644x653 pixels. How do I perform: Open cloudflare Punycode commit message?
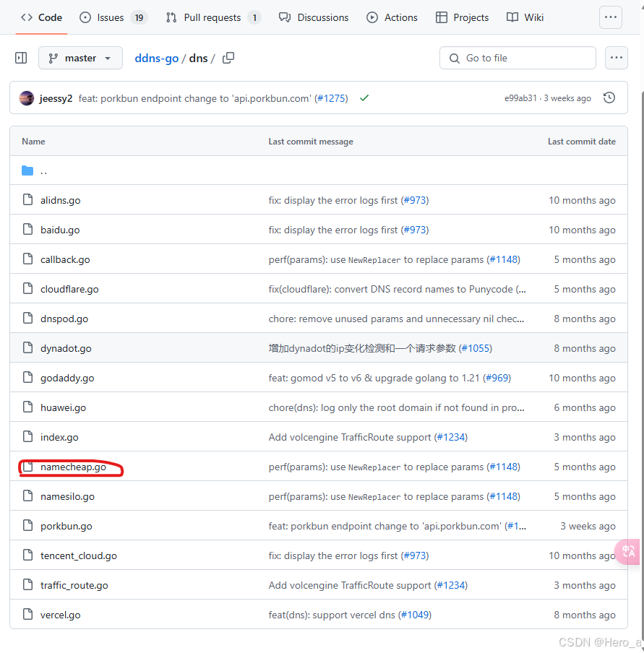pos(397,289)
